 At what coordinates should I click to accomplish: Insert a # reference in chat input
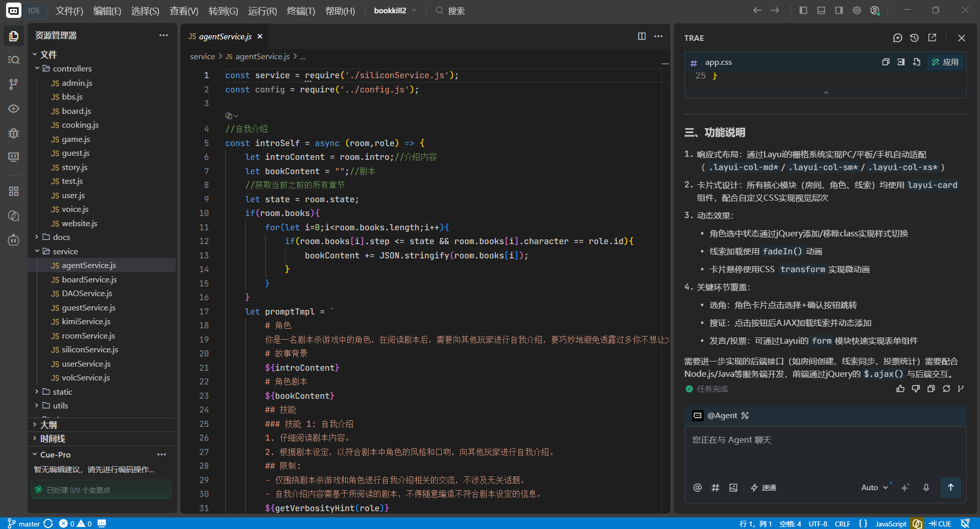coord(715,488)
